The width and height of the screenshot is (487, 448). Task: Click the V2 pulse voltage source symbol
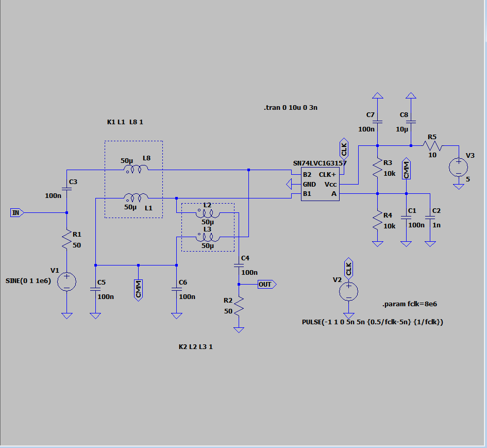click(x=349, y=291)
